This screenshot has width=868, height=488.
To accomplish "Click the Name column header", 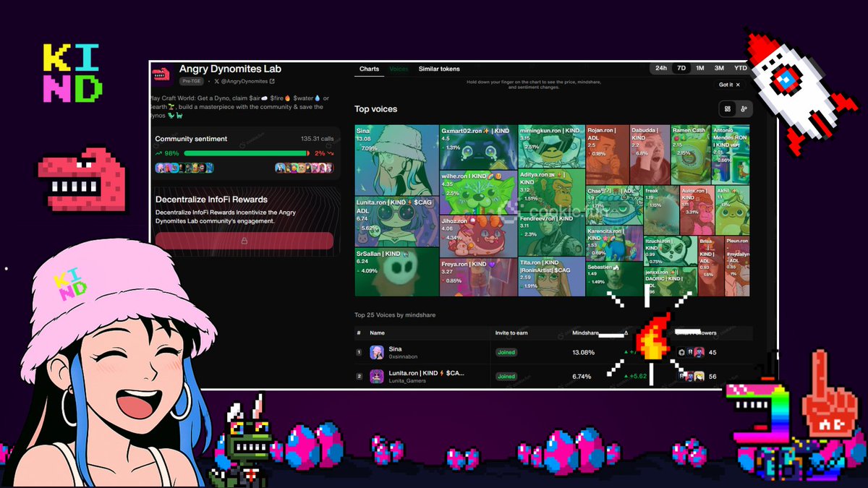I will coord(377,333).
